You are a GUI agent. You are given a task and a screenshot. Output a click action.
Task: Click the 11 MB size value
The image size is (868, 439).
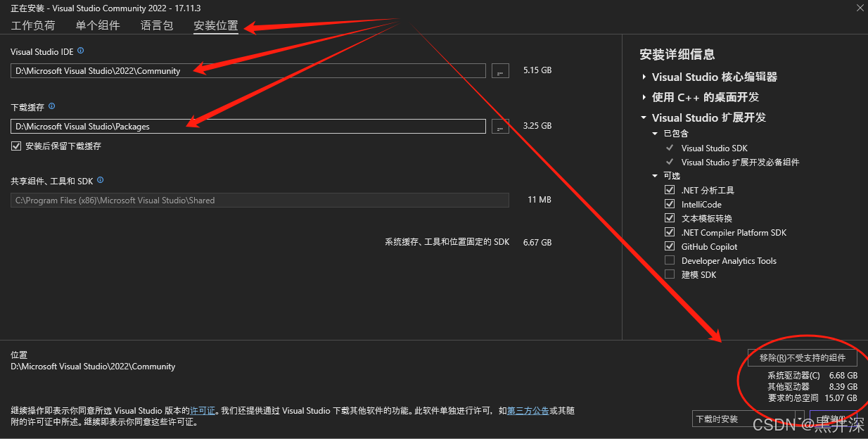point(540,200)
